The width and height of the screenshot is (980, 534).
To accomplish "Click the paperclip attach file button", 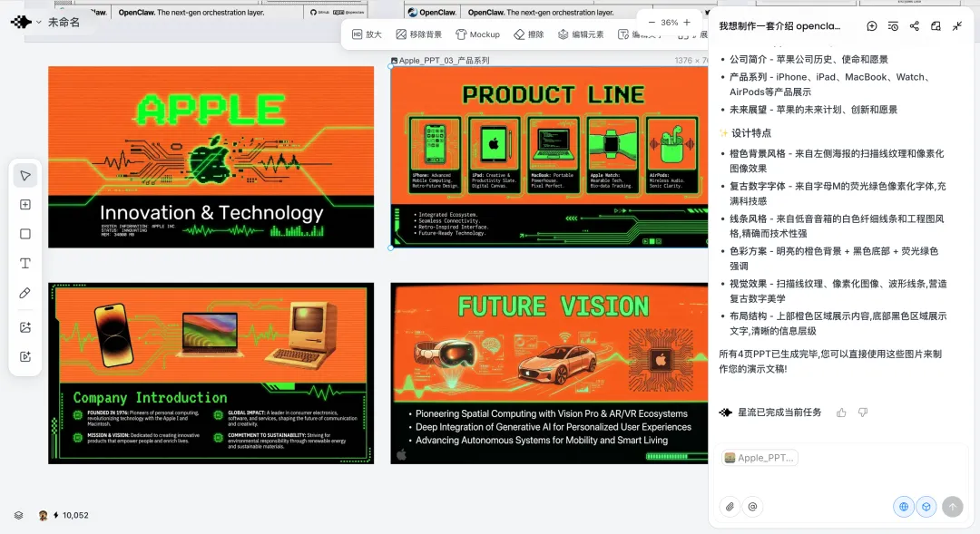I will (x=730, y=507).
